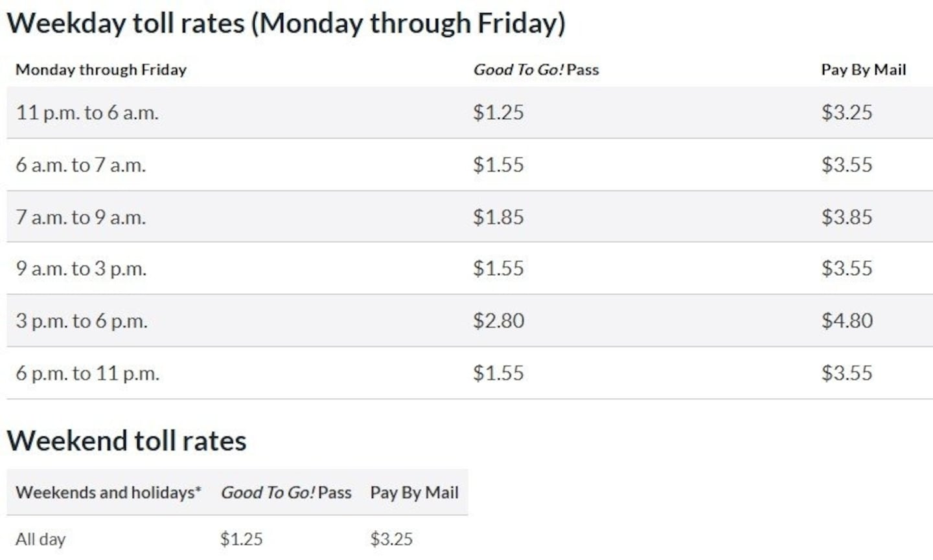Click the $2.80 Good To Go price

click(x=498, y=321)
